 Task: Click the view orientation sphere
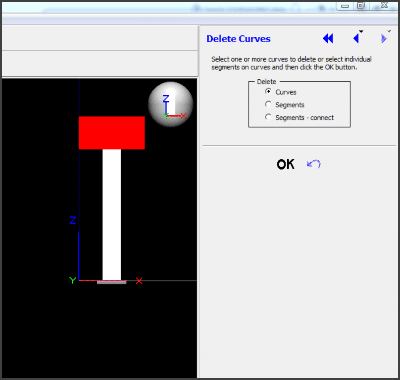pyautogui.click(x=171, y=104)
